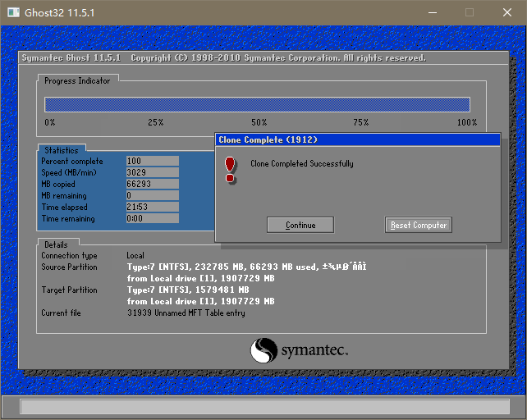This screenshot has width=527, height=420.
Task: Click the Clone Completed Successfully message
Action: 301,164
